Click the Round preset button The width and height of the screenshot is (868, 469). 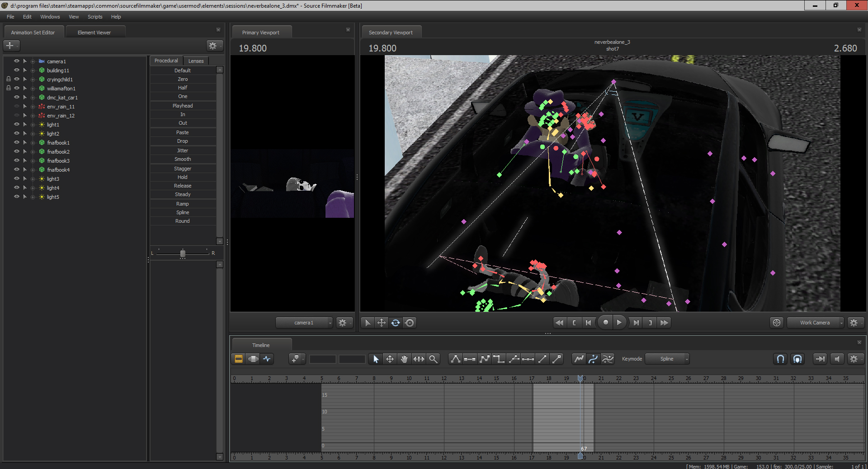click(183, 221)
